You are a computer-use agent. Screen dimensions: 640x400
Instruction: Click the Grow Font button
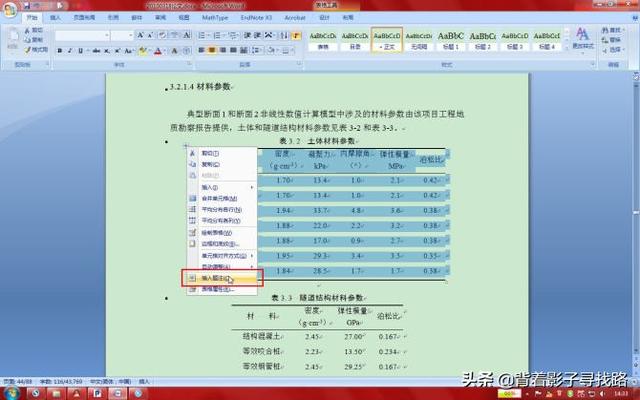point(140,36)
